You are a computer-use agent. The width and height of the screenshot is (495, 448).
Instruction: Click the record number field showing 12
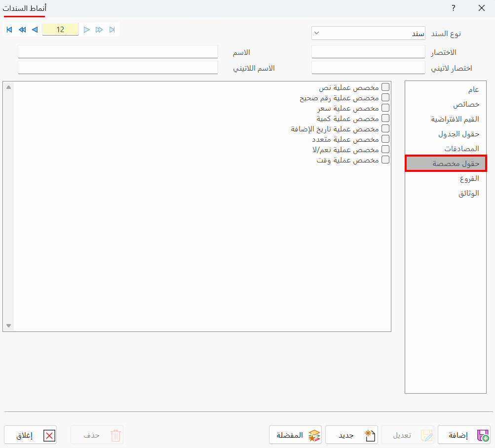click(x=60, y=29)
